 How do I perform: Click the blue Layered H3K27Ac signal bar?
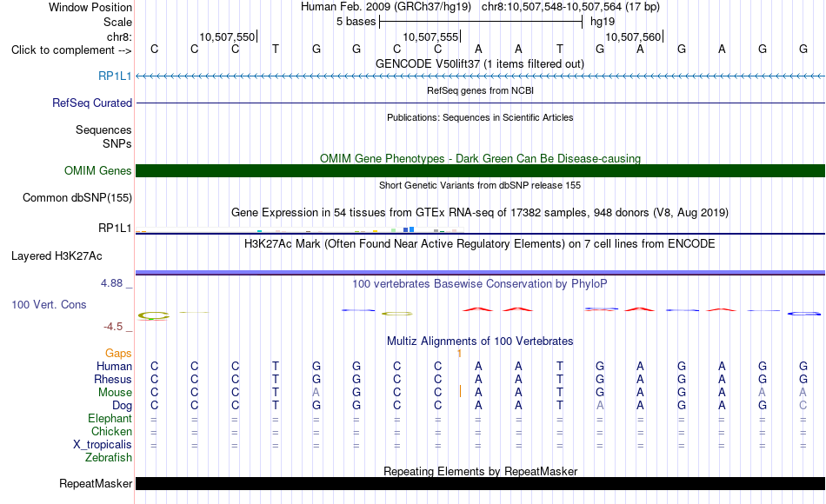tap(481, 272)
